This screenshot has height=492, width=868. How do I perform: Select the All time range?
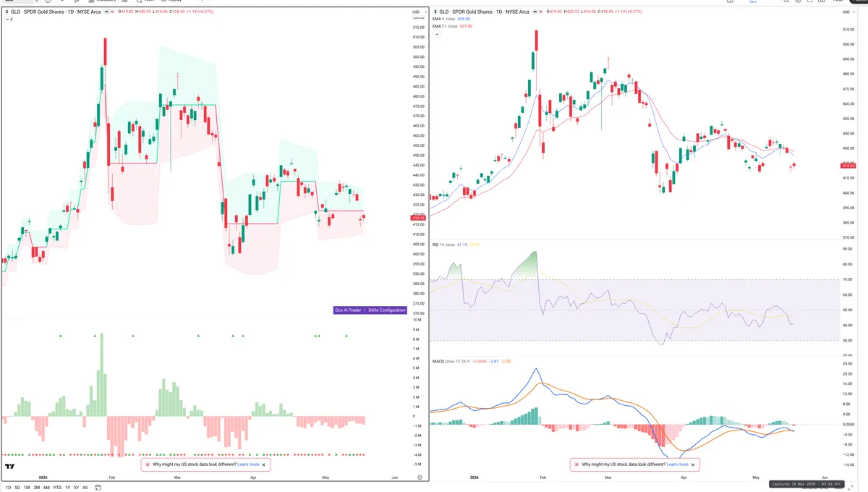click(85, 487)
